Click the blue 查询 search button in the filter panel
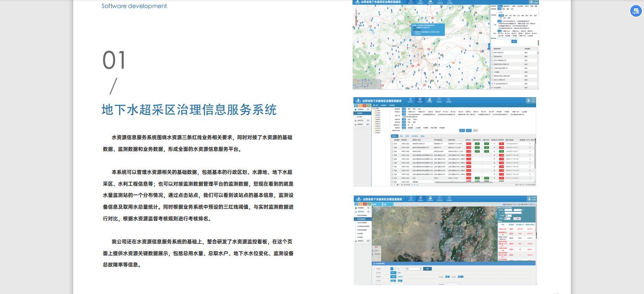 point(461,130)
